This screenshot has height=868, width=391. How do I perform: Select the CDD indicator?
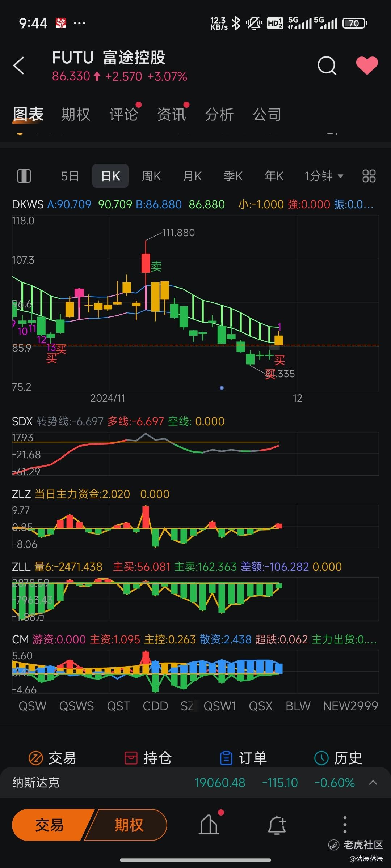[x=155, y=706]
